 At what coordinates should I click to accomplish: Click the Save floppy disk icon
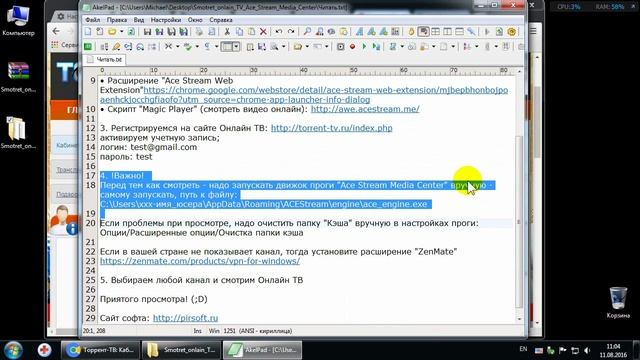click(x=147, y=32)
